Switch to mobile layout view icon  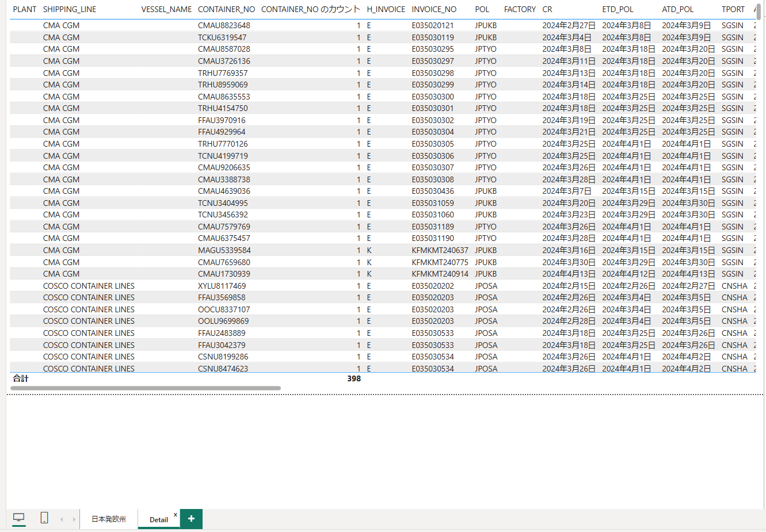point(44,518)
